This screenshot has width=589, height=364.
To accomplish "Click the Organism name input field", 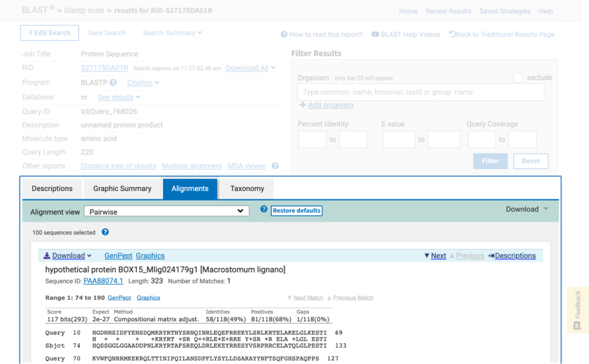I will 420,93.
